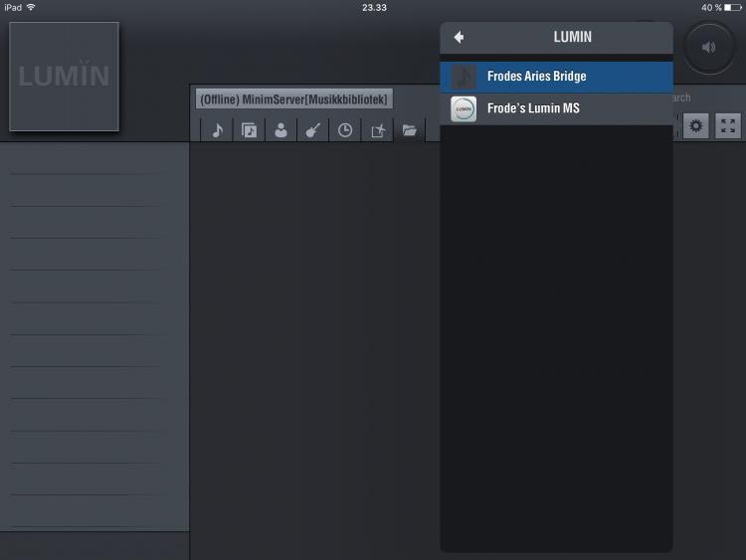This screenshot has width=746, height=560.
Task: Open recently played (clock icon)
Action: click(345, 130)
